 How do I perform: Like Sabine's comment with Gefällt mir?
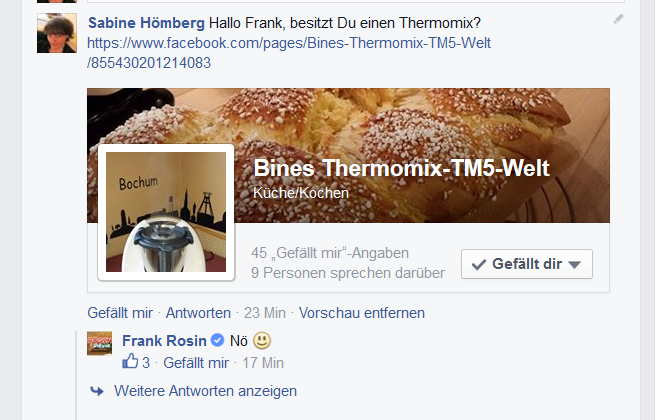pos(120,313)
